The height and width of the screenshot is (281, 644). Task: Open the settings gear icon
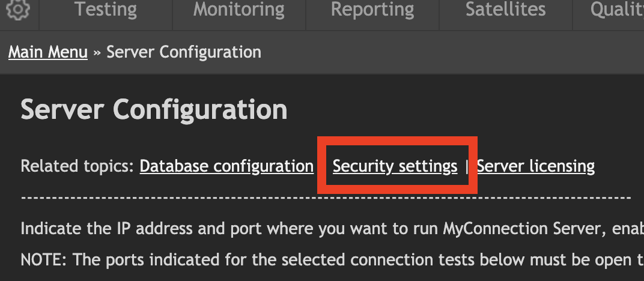click(x=18, y=10)
